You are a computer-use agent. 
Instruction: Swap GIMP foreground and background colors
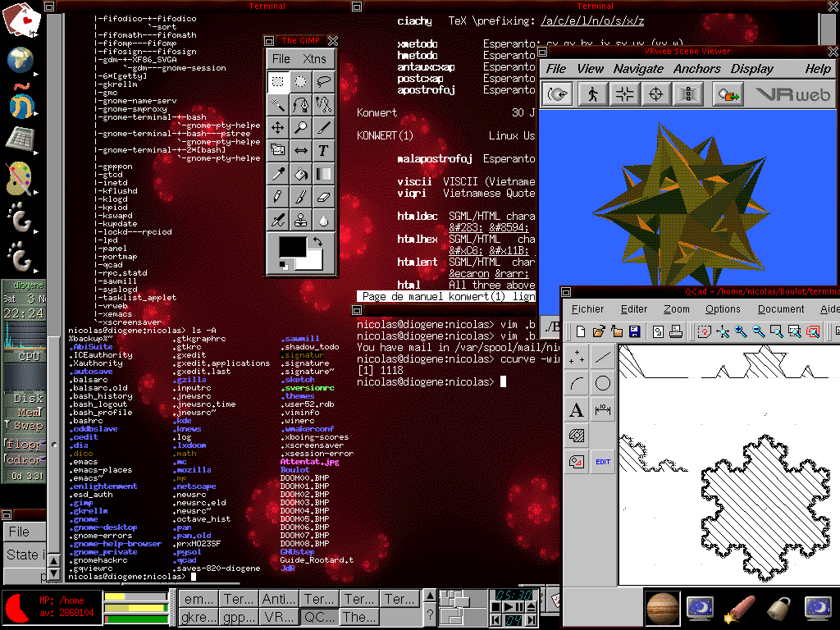pos(317,243)
